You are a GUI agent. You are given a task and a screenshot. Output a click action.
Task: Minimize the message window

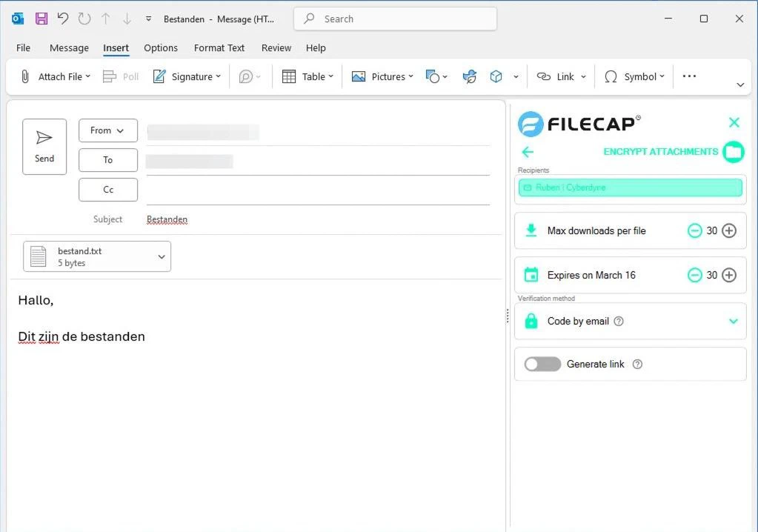668,19
